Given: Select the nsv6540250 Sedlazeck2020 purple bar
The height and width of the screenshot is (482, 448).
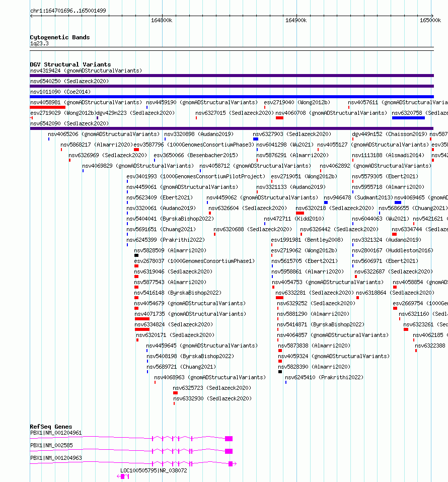Looking at the screenshot, I should click(232, 86).
